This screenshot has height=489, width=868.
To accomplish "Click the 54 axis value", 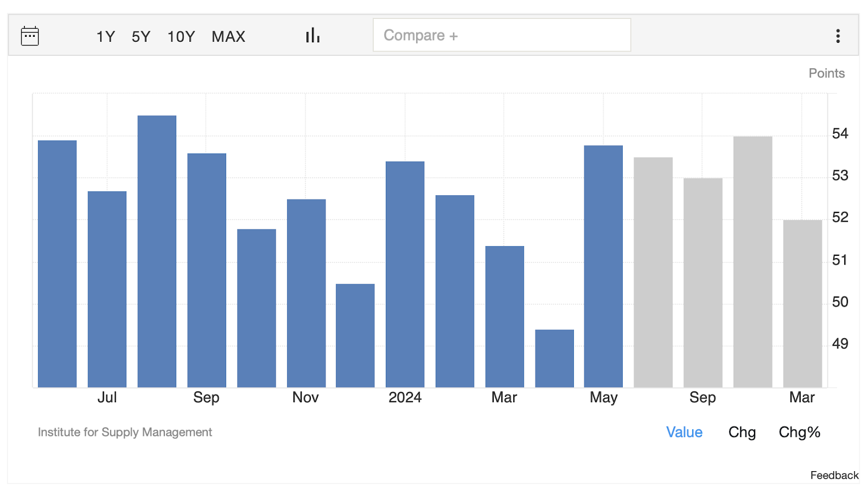I will click(x=840, y=133).
